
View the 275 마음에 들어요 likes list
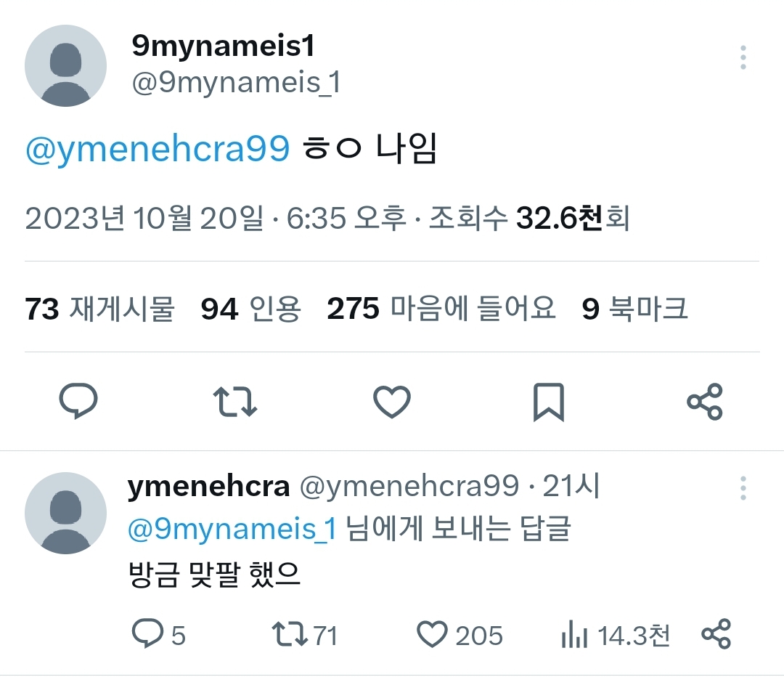441,309
